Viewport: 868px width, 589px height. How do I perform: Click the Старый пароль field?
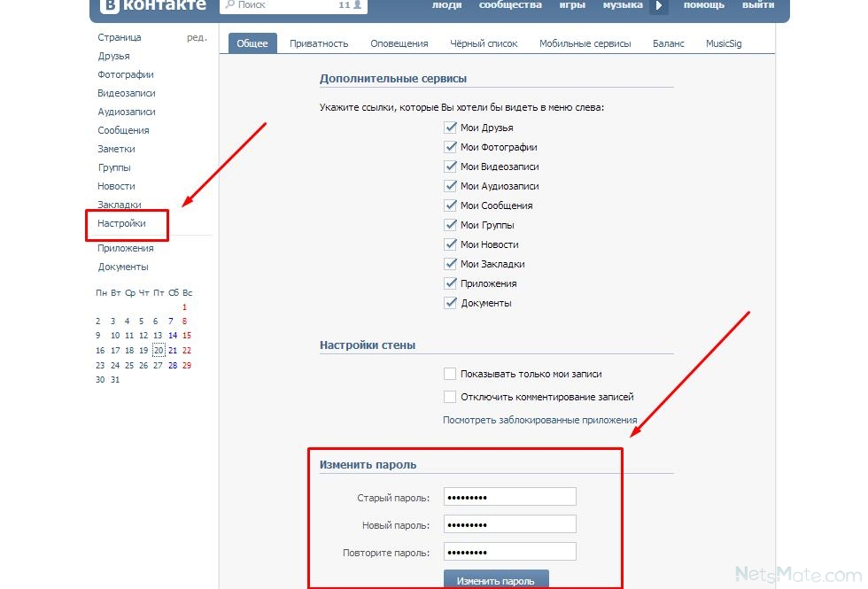coord(510,497)
